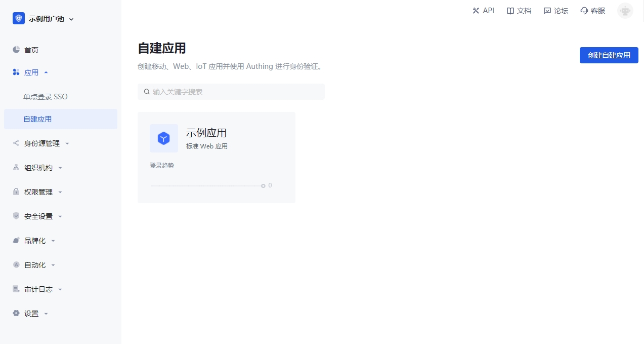Open the user avatar in top right
The height and width of the screenshot is (344, 644).
[x=625, y=11]
